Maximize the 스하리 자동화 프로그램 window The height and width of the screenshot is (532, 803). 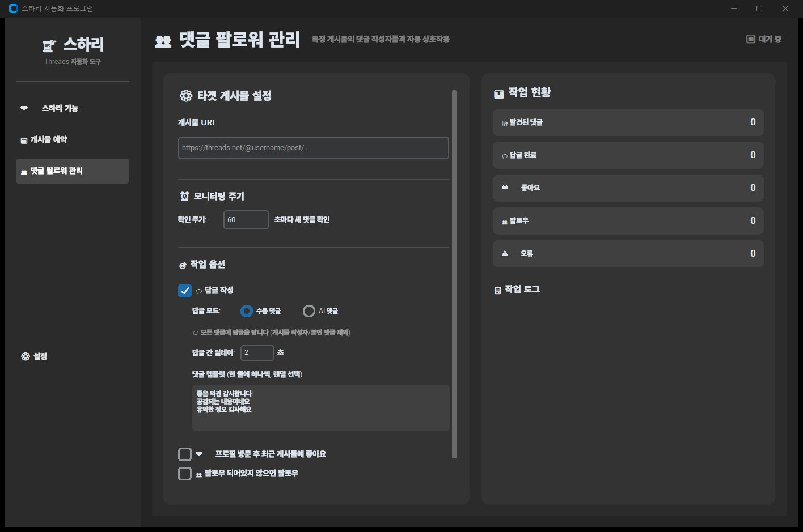pyautogui.click(x=759, y=8)
